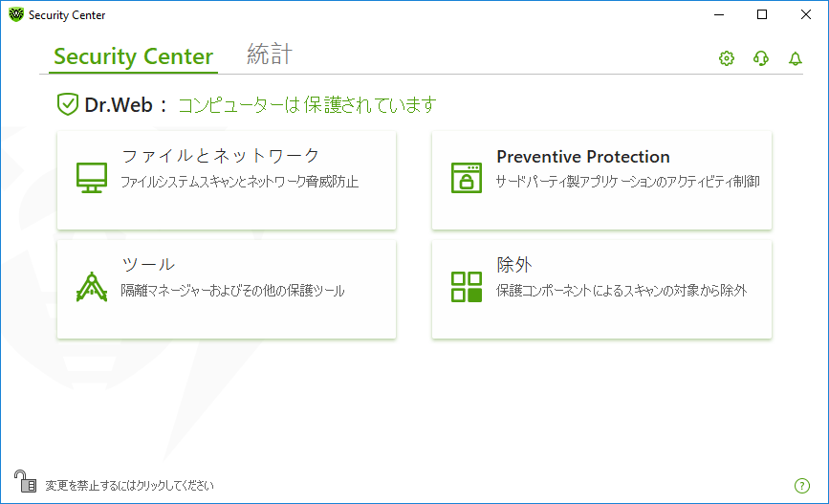The width and height of the screenshot is (829, 504).
Task: Maximize the Security Center window
Action: coord(762,14)
